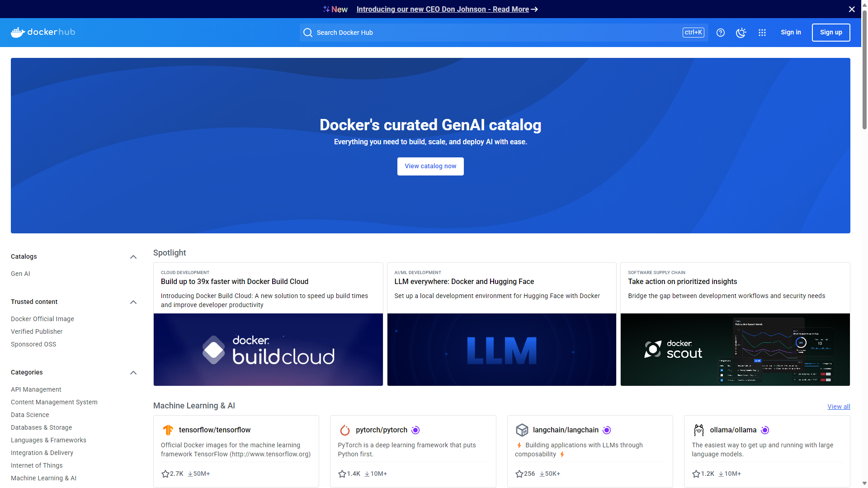The image size is (868, 488).
Task: Click Sign in
Action: (x=791, y=33)
